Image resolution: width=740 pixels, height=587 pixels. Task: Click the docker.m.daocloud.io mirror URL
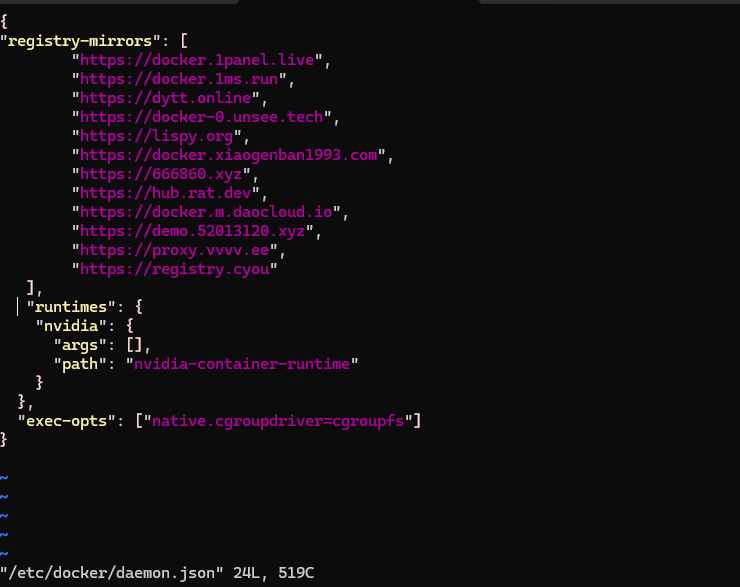(206, 211)
